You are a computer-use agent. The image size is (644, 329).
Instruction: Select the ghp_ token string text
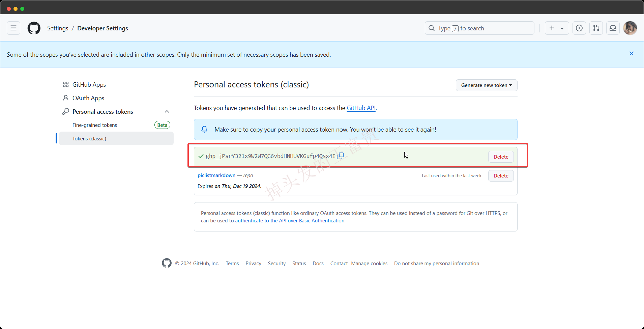[x=270, y=156]
